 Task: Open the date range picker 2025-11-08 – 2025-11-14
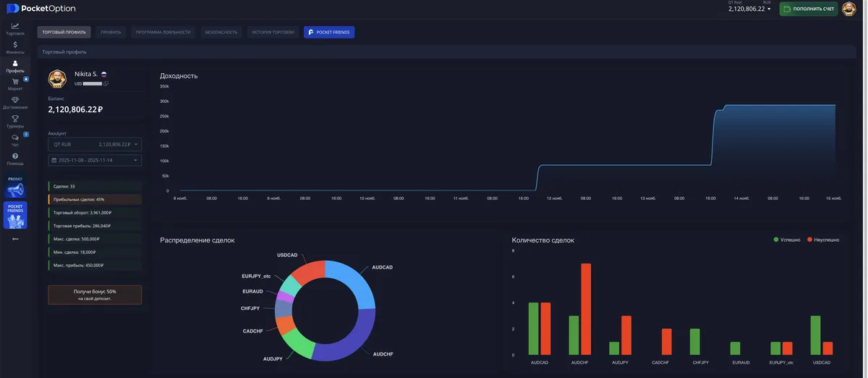(x=95, y=160)
